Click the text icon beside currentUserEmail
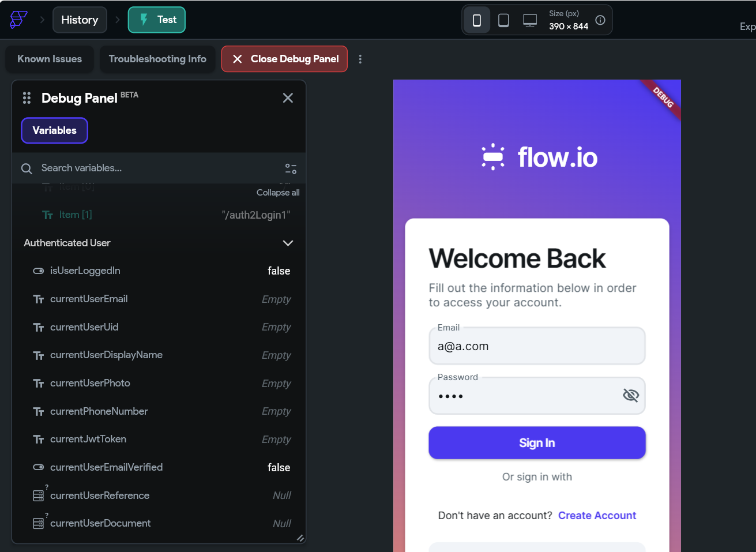The width and height of the screenshot is (756, 552). tap(39, 299)
